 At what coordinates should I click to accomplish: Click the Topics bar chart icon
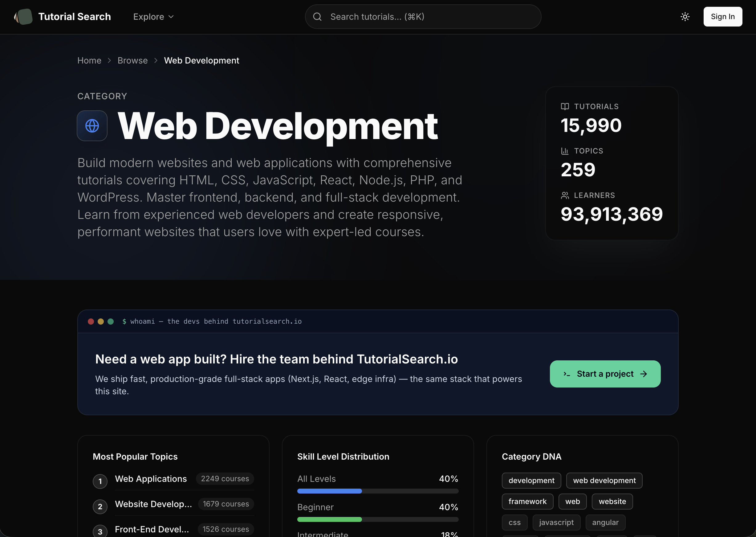565,151
